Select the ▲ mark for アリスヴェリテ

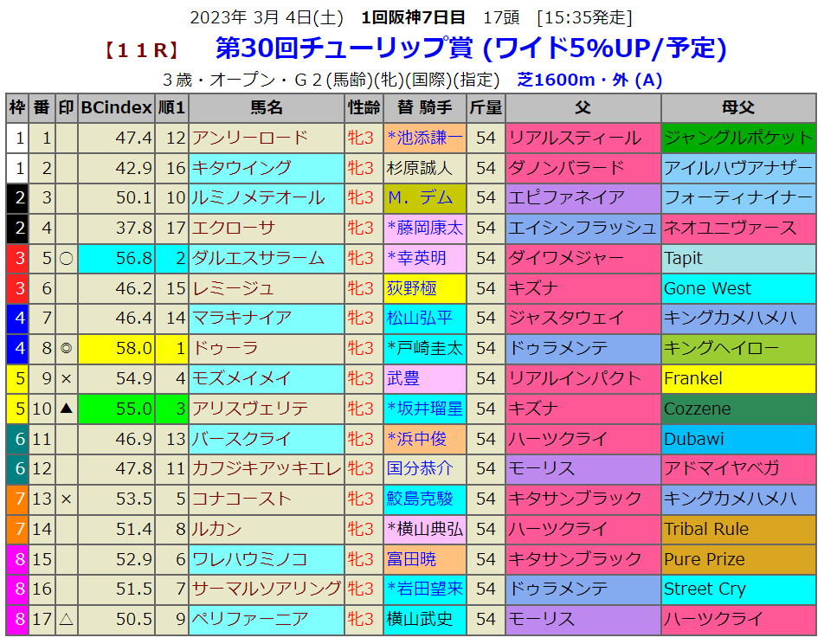pyautogui.click(x=66, y=409)
